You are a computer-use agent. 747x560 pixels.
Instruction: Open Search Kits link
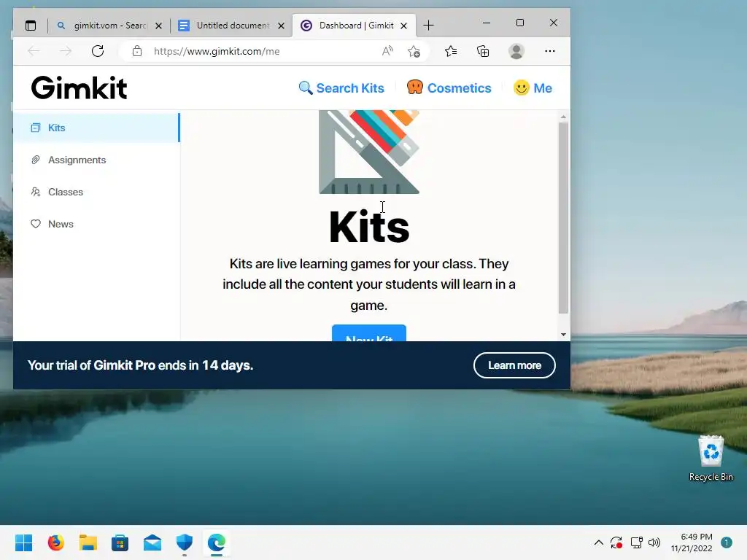pos(341,88)
